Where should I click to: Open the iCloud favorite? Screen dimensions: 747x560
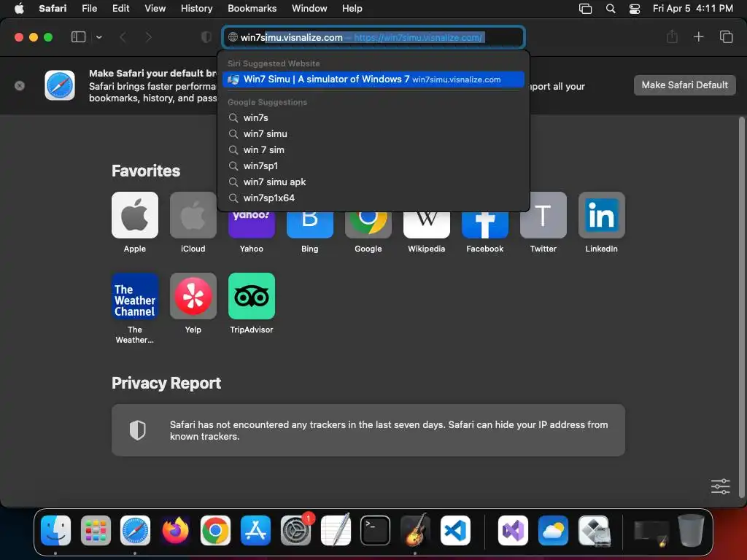193,215
